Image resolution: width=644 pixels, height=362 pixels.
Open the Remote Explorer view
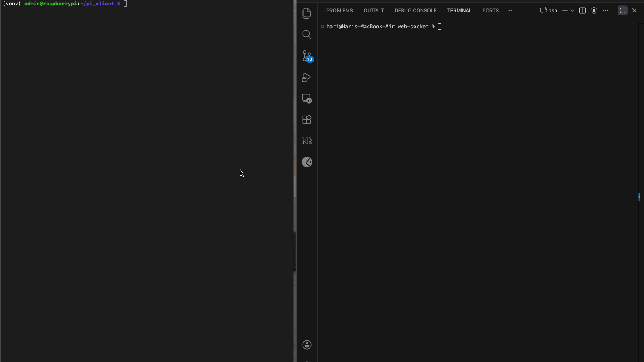click(x=306, y=98)
